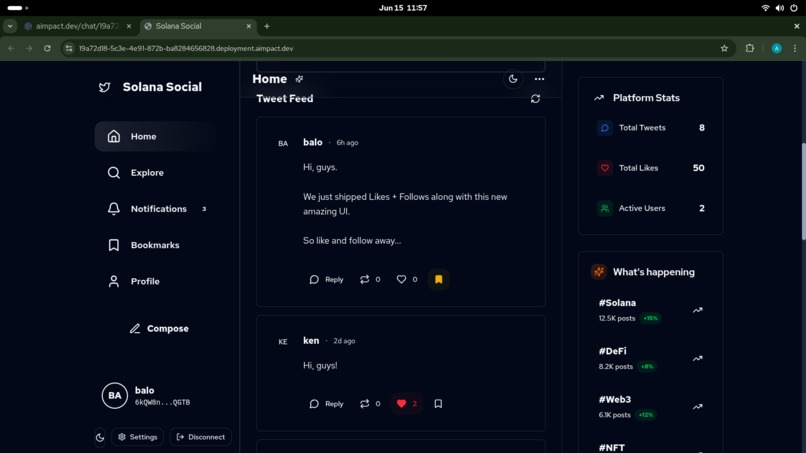This screenshot has width=806, height=453.
Task: Click the Active Users people icon
Action: tap(605, 208)
